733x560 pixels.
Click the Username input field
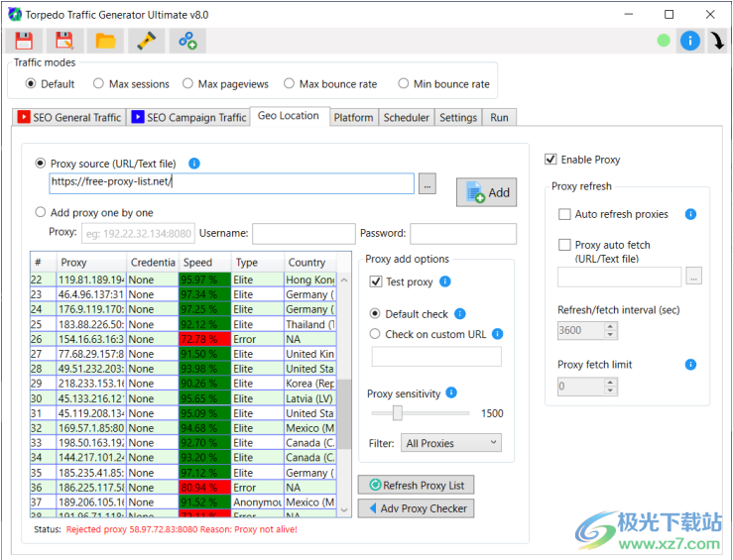tap(304, 234)
